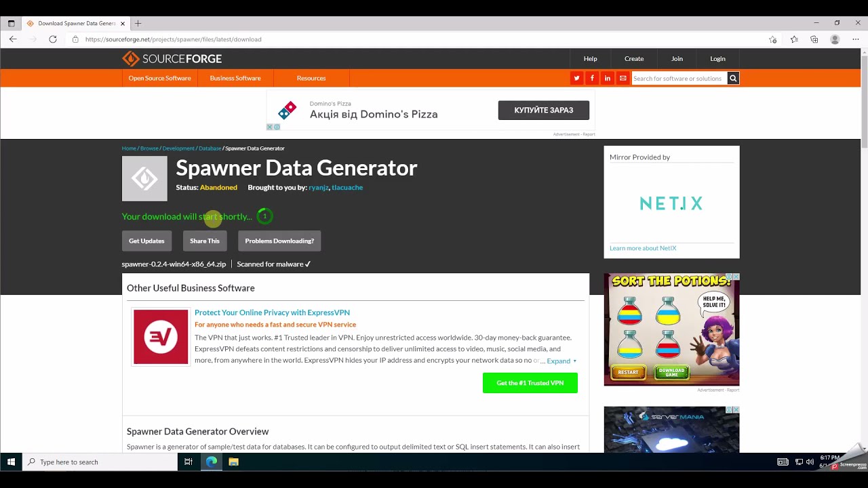Add this page to favorites

click(773, 39)
